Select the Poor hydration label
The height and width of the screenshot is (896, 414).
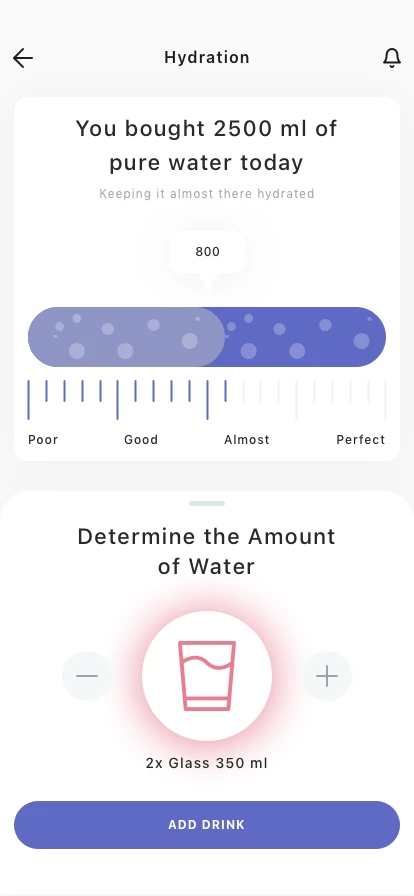(x=43, y=439)
